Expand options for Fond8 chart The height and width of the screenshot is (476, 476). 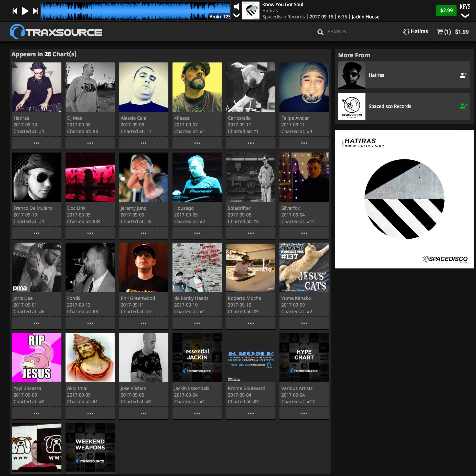90,323
